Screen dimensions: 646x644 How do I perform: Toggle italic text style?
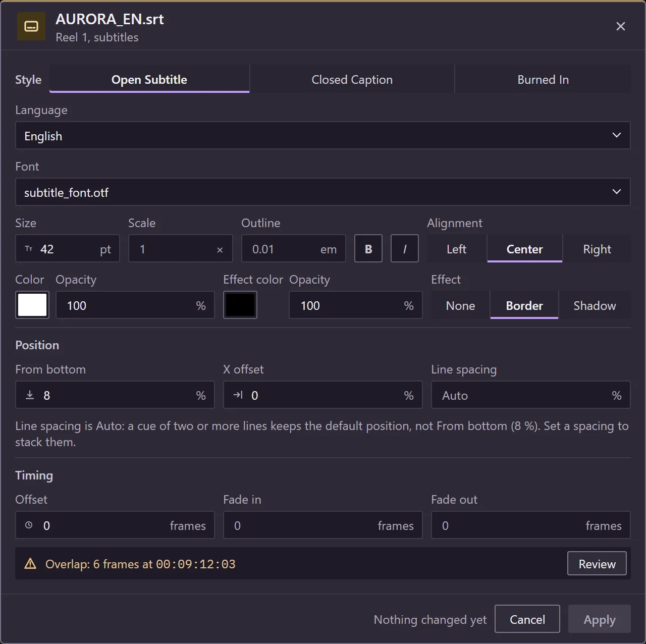405,248
